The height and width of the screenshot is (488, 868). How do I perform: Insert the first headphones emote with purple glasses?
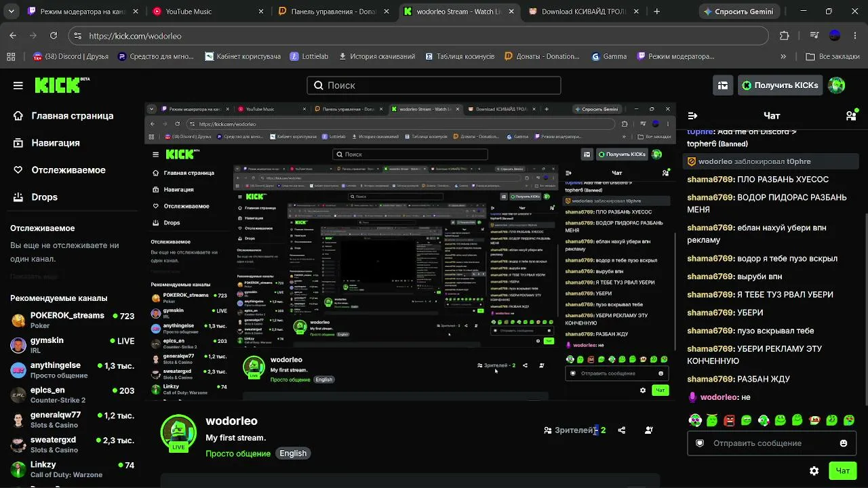695,420
